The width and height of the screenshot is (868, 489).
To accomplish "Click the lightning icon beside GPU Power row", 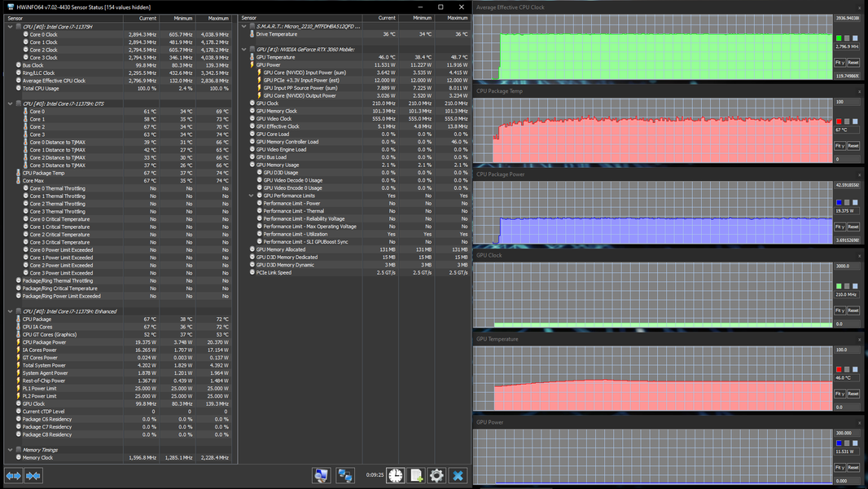I will pos(252,65).
